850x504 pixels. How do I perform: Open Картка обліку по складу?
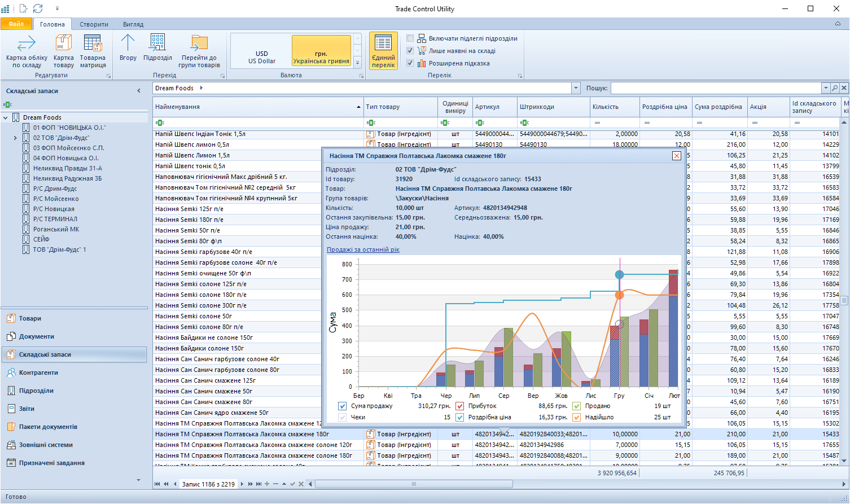pyautogui.click(x=27, y=51)
